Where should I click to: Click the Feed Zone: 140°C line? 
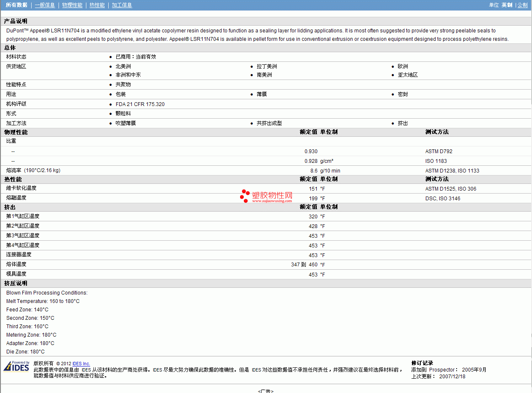tap(27, 310)
